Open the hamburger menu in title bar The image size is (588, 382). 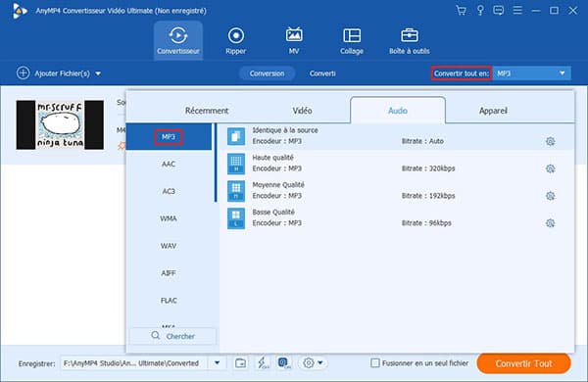coord(517,10)
